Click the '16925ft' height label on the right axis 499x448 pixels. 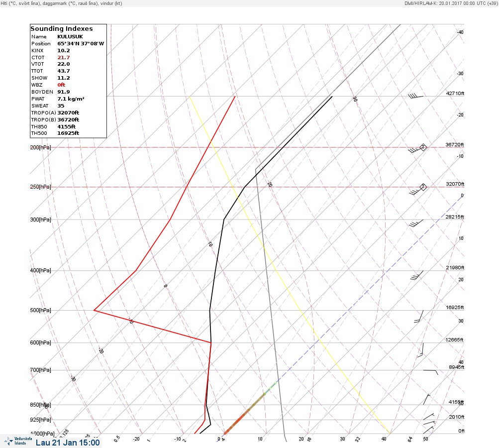(455, 307)
